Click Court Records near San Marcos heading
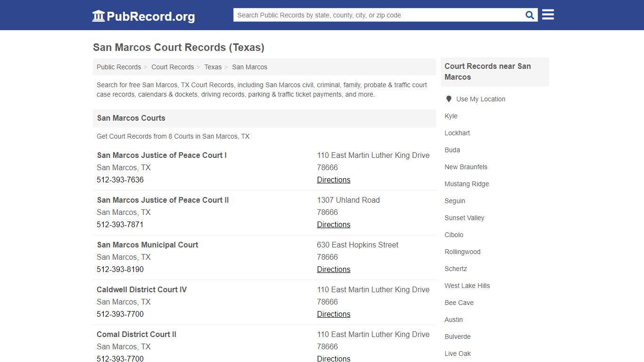Viewport: 644px width, 362px height. [487, 72]
